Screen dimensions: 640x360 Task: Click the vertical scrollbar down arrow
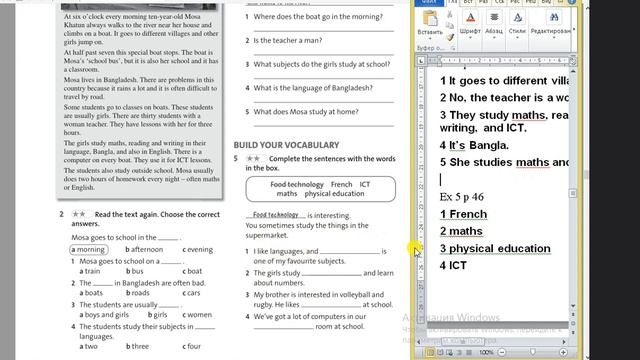(573, 306)
